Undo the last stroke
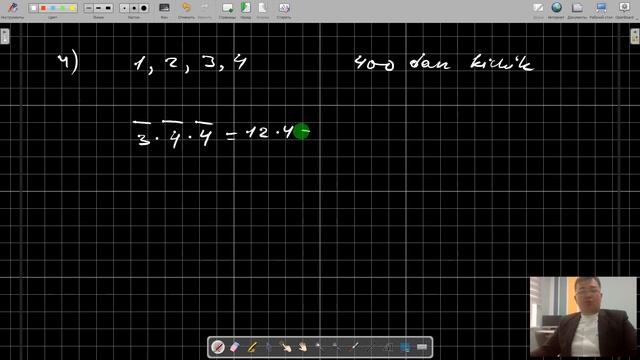The image size is (640, 360). pyautogui.click(x=186, y=8)
